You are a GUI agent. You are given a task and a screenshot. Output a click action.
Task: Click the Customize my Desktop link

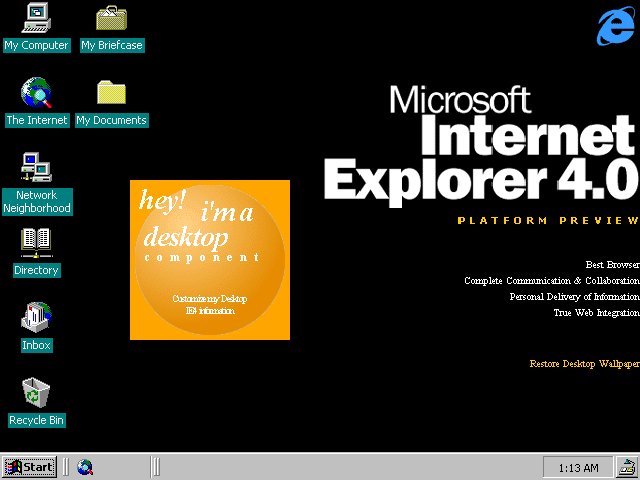coord(210,299)
